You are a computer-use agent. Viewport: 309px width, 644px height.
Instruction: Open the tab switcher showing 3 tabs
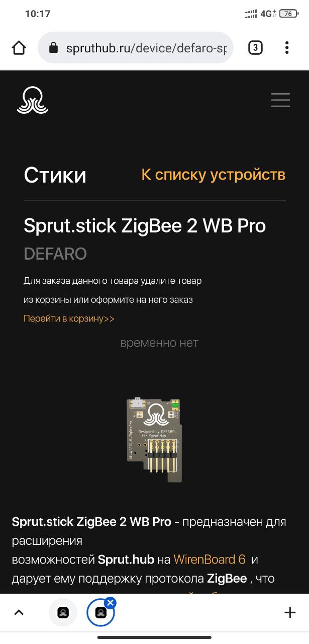(255, 48)
